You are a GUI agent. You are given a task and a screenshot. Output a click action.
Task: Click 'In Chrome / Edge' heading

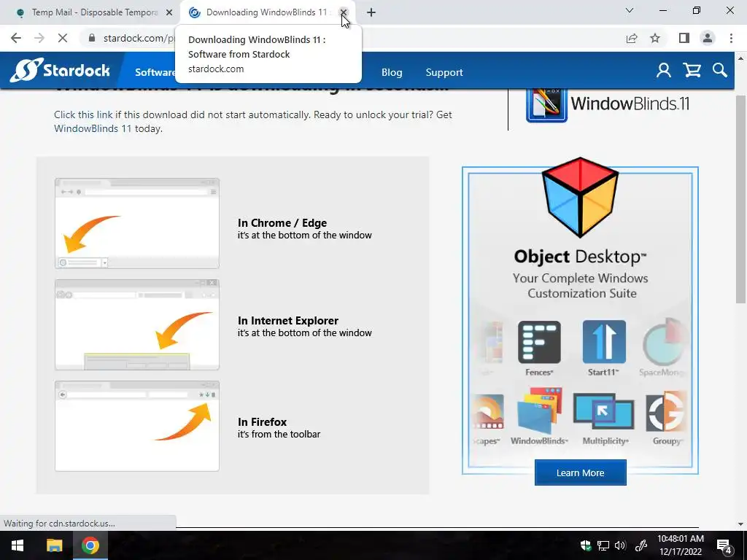click(x=282, y=223)
